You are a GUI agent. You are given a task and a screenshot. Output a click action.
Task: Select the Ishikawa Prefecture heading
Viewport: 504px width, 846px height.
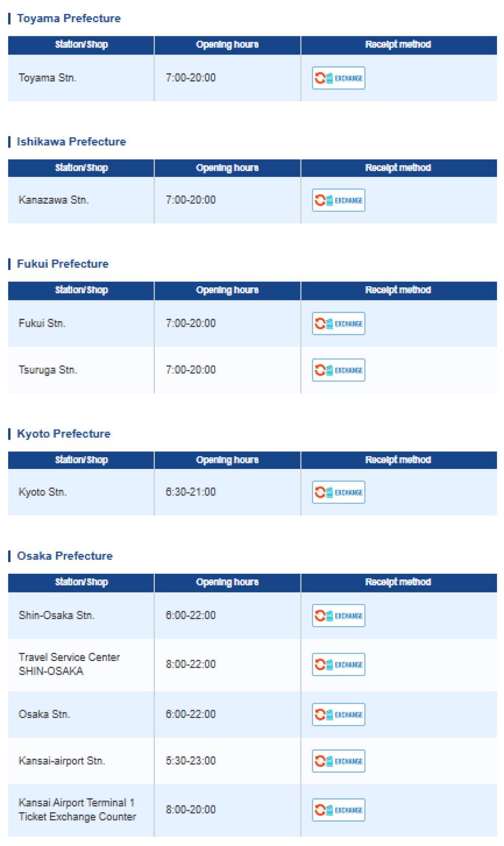(71, 142)
